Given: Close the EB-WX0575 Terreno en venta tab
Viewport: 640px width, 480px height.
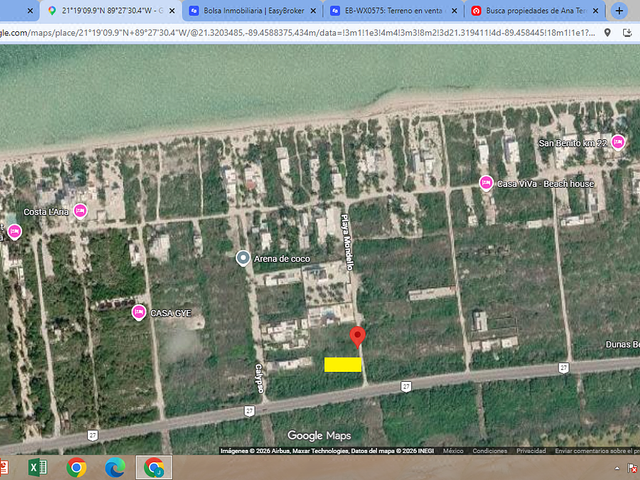Looking at the screenshot, I should (x=454, y=11).
